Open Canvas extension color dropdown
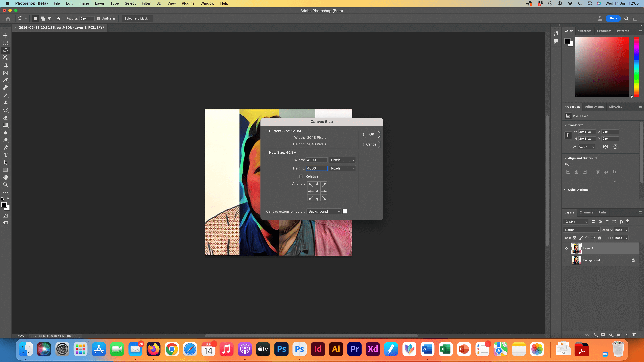Screen dimensions: 644x362 point(324,212)
